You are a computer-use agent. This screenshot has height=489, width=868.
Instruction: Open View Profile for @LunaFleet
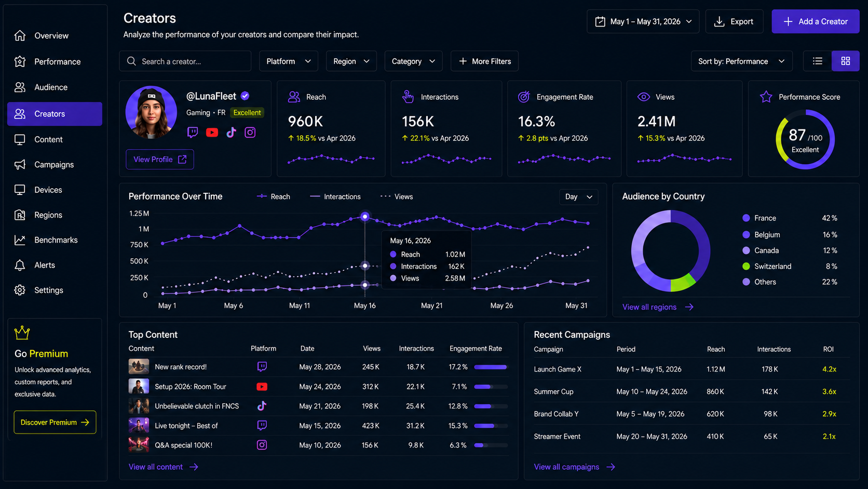(160, 160)
